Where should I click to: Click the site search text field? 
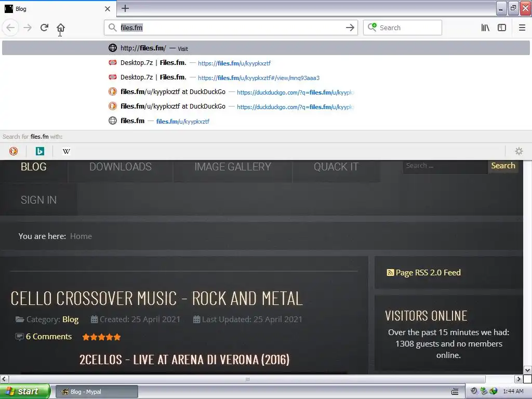tap(445, 166)
